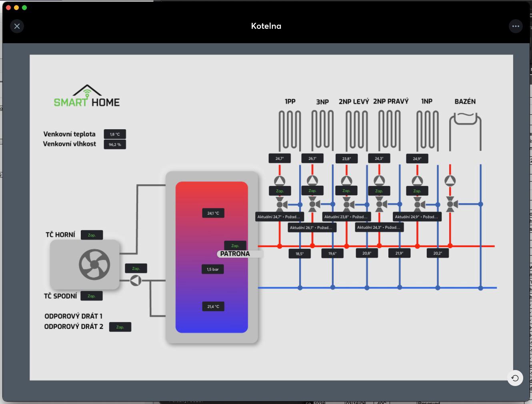This screenshot has height=404, width=532.
Task: Switch the ODPOROVÝ DRÁT 2 Zap. state
Action: (120, 327)
